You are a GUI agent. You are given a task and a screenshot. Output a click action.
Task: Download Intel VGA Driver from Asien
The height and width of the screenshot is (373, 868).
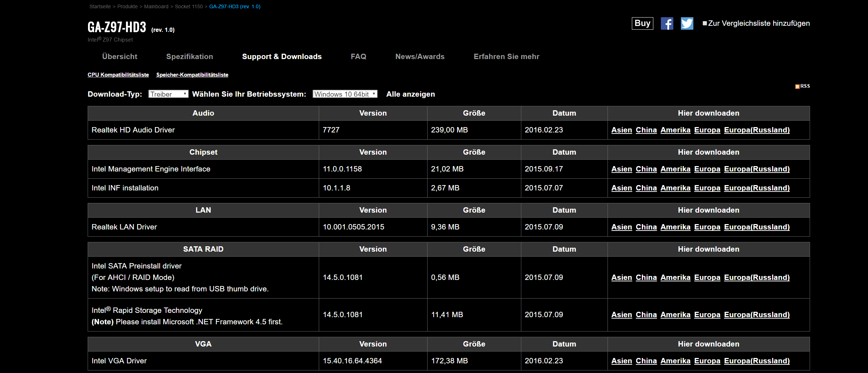pyautogui.click(x=621, y=361)
